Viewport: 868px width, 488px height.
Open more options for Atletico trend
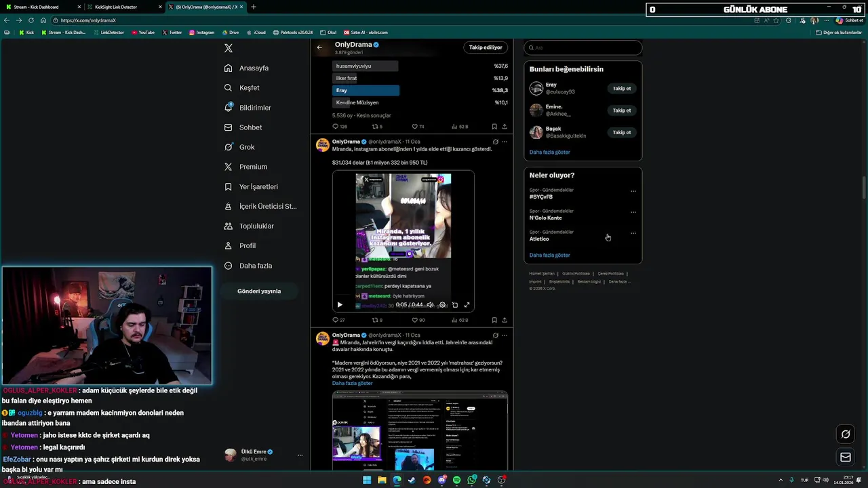point(633,233)
